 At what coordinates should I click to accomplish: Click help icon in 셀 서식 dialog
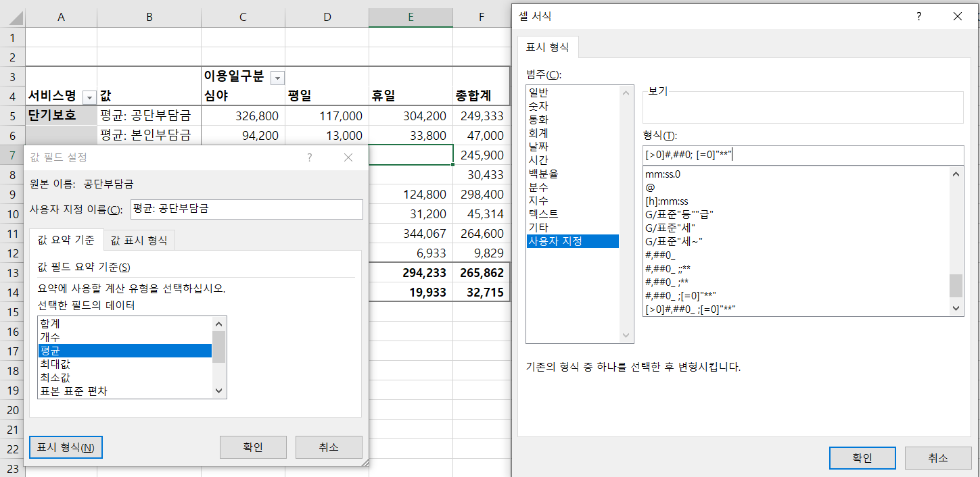918,16
